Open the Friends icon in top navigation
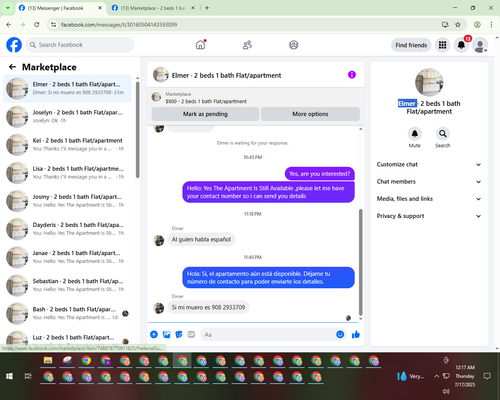Image resolution: width=500 pixels, height=400 pixels. (247, 45)
